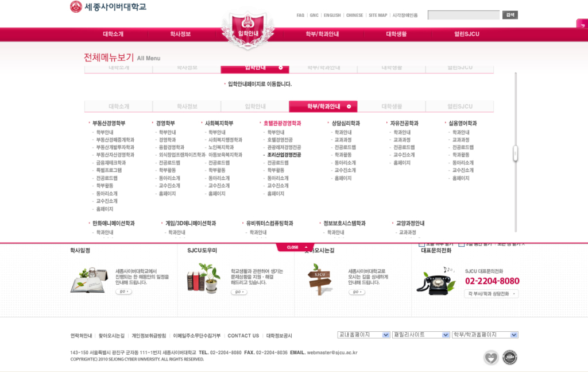Open the 입학안내 crest emblem in main nav
Screen dimensions: 588x372
point(248,30)
